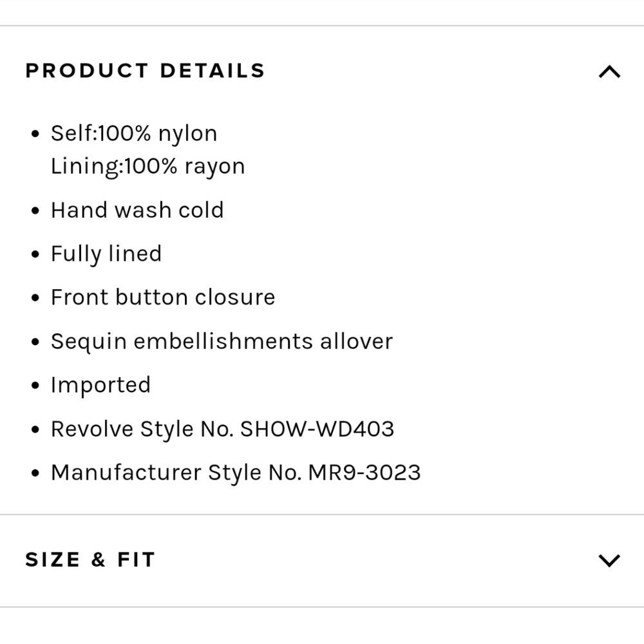This screenshot has height=644, width=644.
Task: Expand Size & Fit with the down chevron
Action: (x=609, y=560)
